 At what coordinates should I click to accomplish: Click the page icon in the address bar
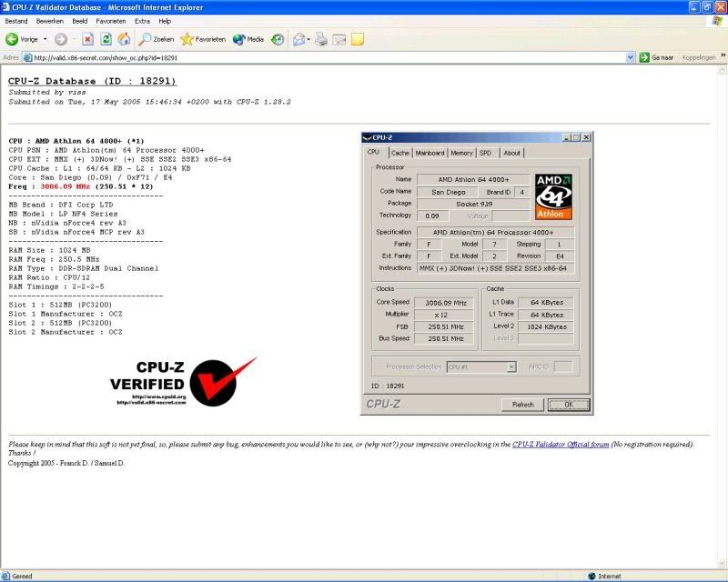[x=28, y=58]
